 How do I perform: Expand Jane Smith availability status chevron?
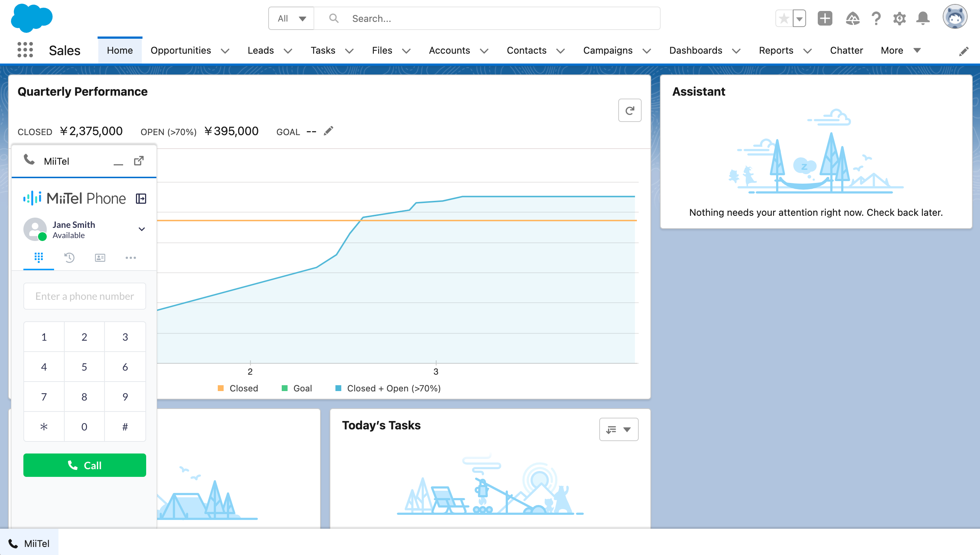[141, 229]
